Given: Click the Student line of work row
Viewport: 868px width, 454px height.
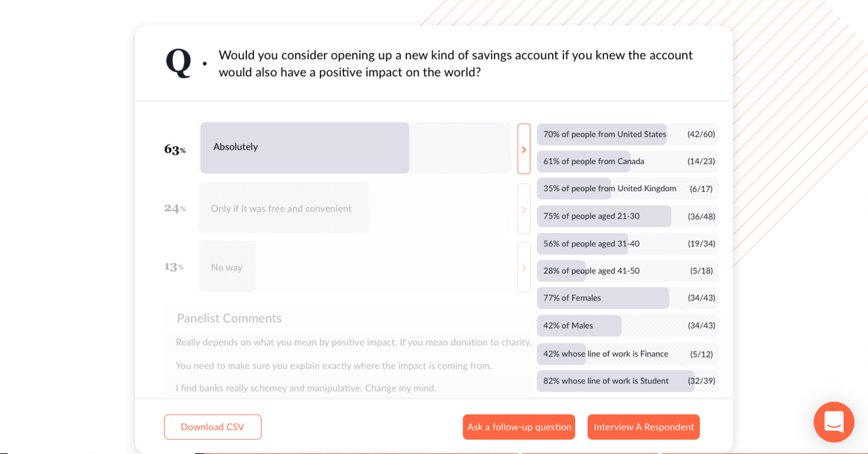Looking at the screenshot, I should pos(627,381).
